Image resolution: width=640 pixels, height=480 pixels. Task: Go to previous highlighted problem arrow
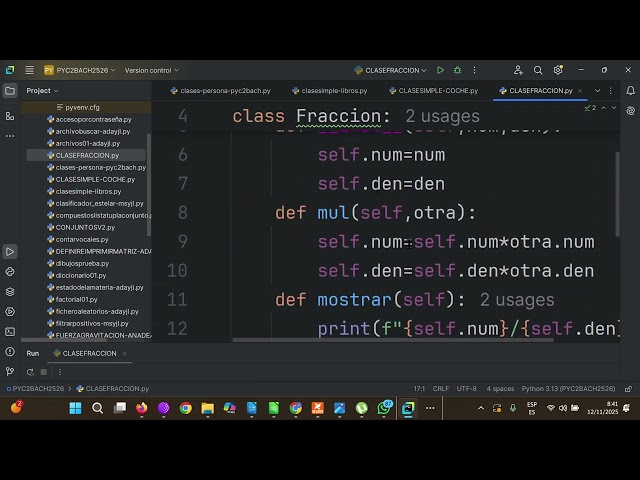tap(604, 108)
